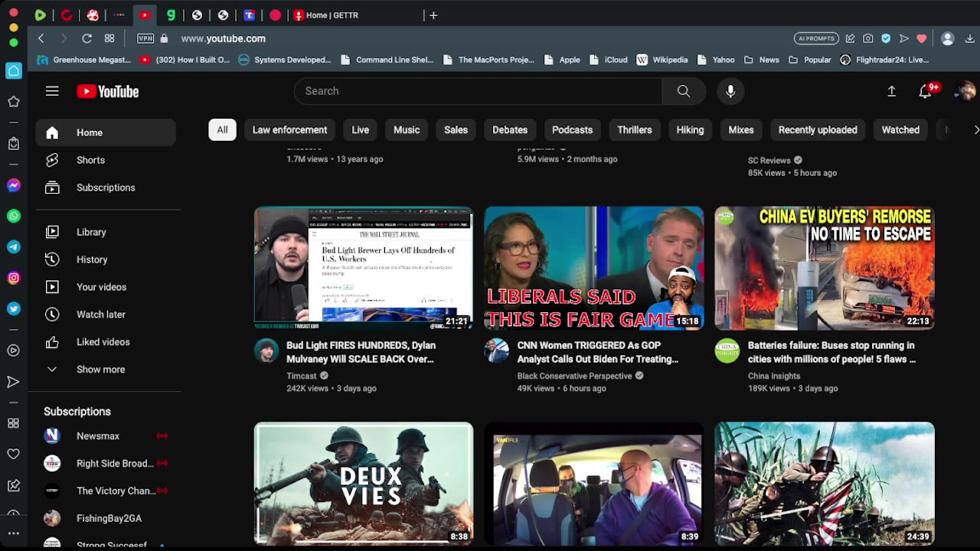Click the upload create video icon
Screen dimensions: 980x551
coord(891,91)
